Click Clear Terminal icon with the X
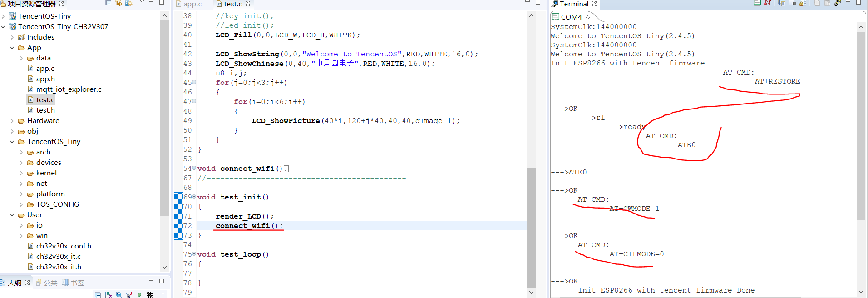 [x=792, y=3]
